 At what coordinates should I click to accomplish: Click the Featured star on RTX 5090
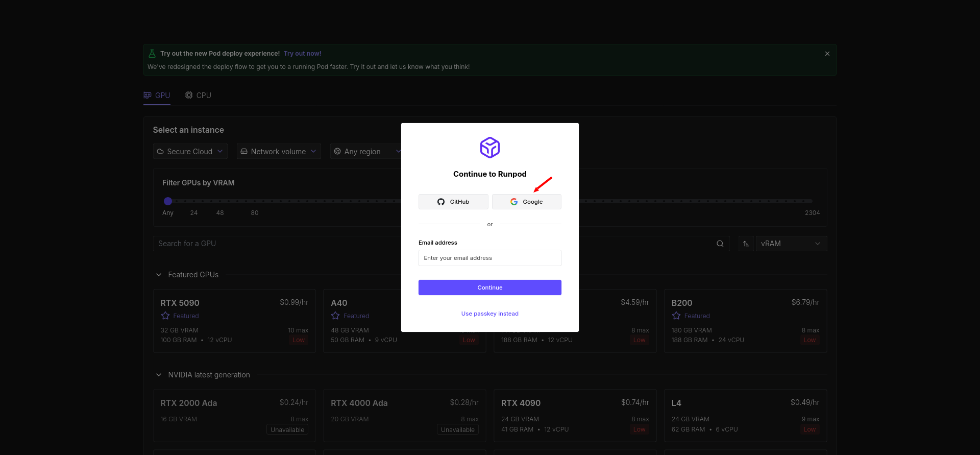[x=165, y=316]
